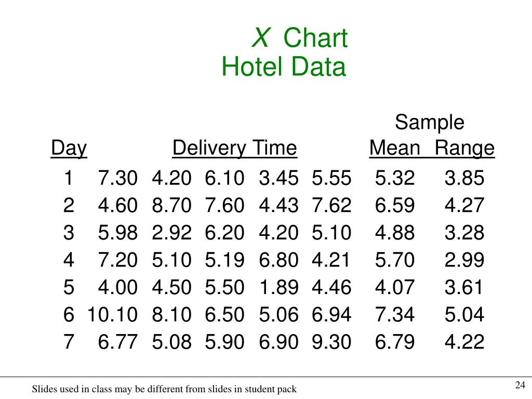
Task: Select the Day 4 range value 2.99
Action: [x=464, y=260]
